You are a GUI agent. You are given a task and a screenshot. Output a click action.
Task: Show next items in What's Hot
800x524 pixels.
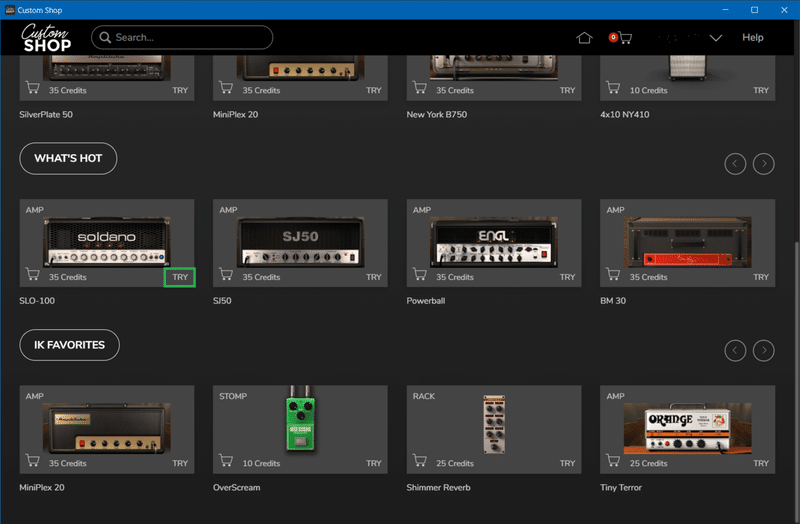(x=764, y=164)
